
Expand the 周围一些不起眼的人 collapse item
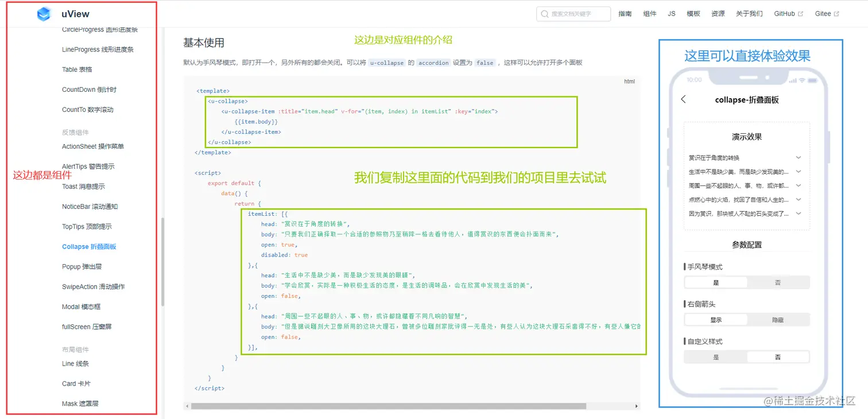point(745,185)
